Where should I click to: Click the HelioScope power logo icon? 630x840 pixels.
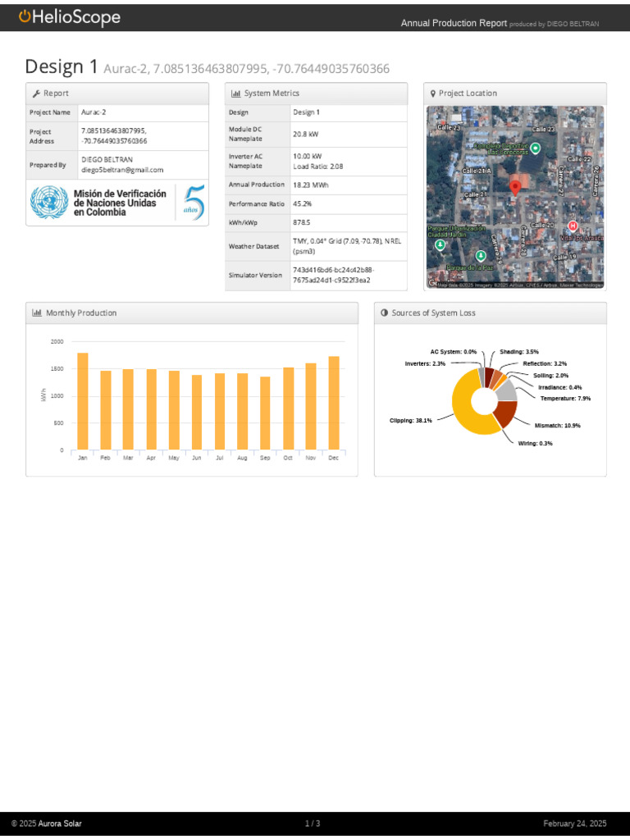pos(25,16)
